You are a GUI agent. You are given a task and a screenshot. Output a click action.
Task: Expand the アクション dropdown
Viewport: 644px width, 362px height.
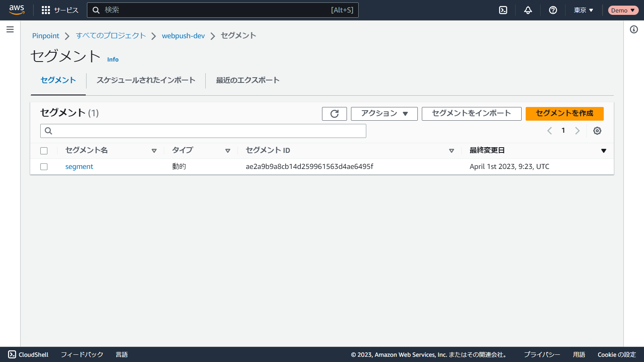384,114
